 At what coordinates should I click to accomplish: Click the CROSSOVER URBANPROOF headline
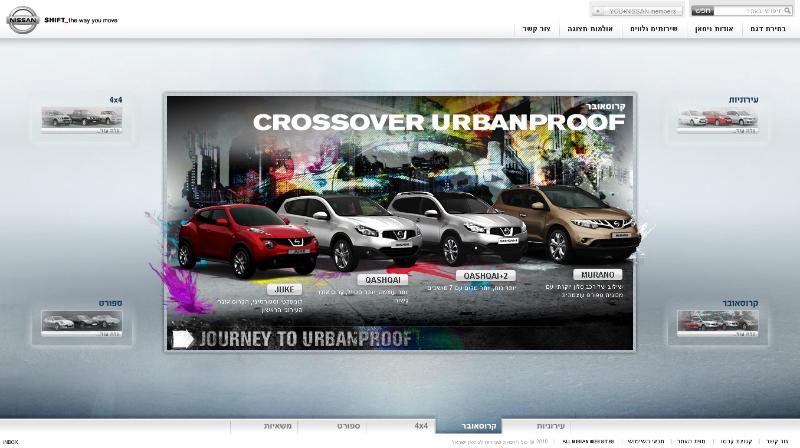coord(439,122)
